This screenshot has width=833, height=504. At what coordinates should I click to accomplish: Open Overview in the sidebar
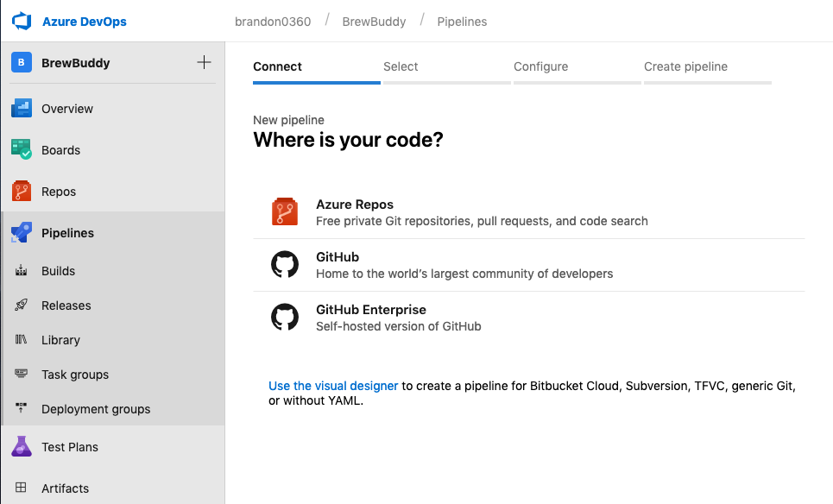click(67, 109)
